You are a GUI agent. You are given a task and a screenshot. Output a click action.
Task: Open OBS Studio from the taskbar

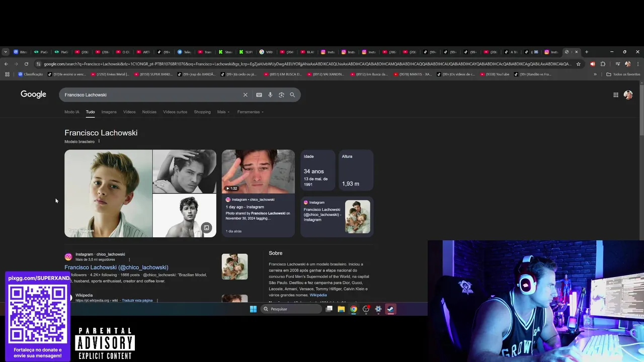(366, 309)
